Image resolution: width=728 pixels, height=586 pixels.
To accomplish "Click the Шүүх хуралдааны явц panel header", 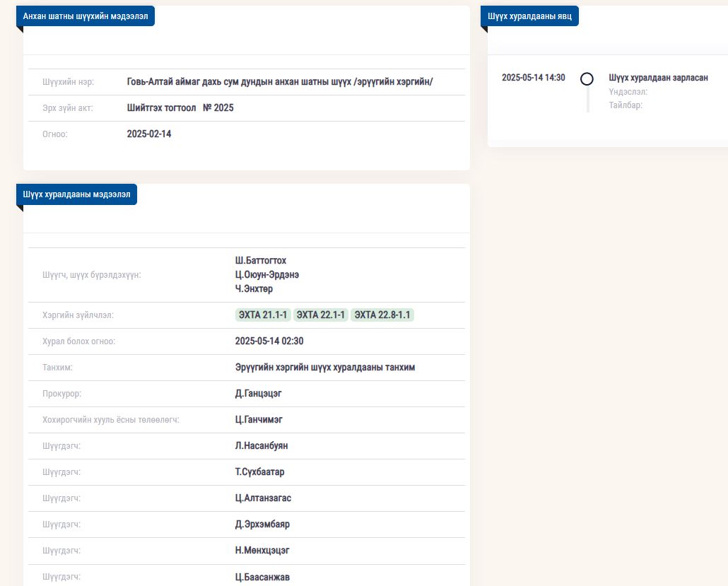I will pos(529,16).
